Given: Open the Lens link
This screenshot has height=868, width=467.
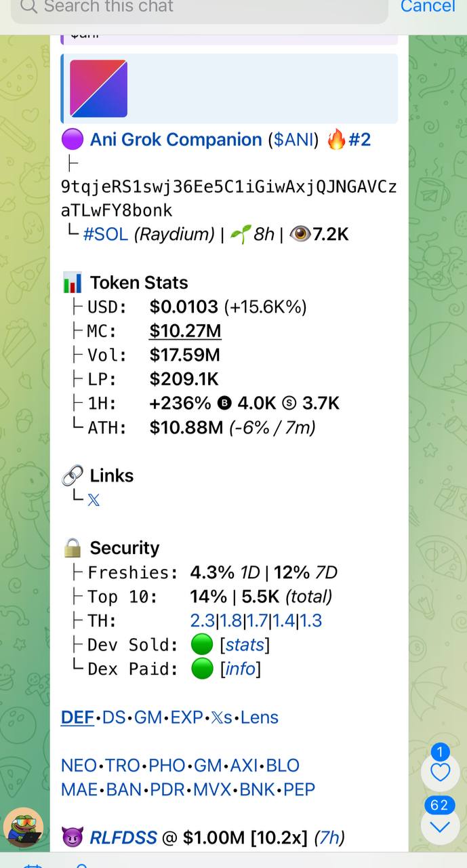Looking at the screenshot, I should [x=260, y=717].
